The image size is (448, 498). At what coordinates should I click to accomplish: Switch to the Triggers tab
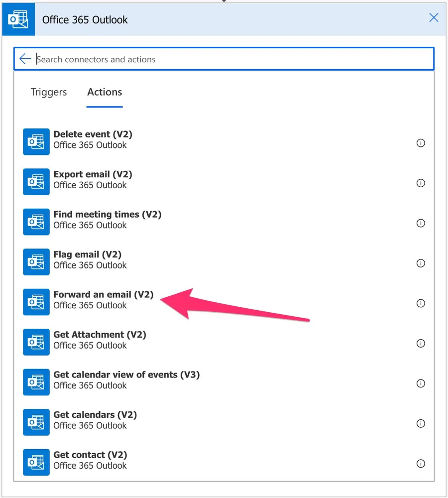pos(49,92)
